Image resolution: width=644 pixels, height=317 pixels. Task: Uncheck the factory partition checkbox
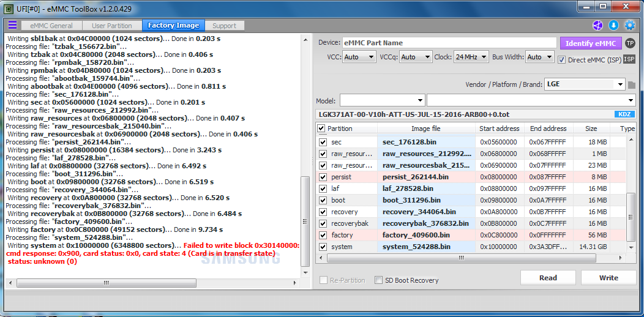coord(323,235)
